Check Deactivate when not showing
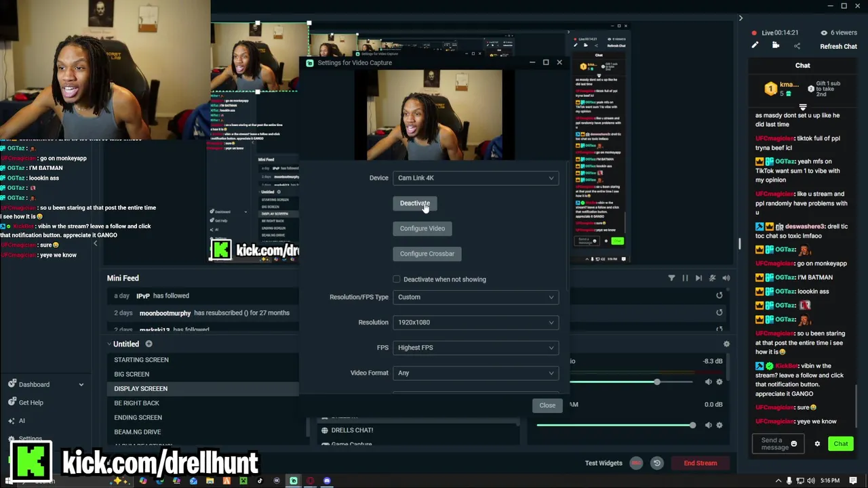This screenshot has width=868, height=488. pyautogui.click(x=397, y=279)
